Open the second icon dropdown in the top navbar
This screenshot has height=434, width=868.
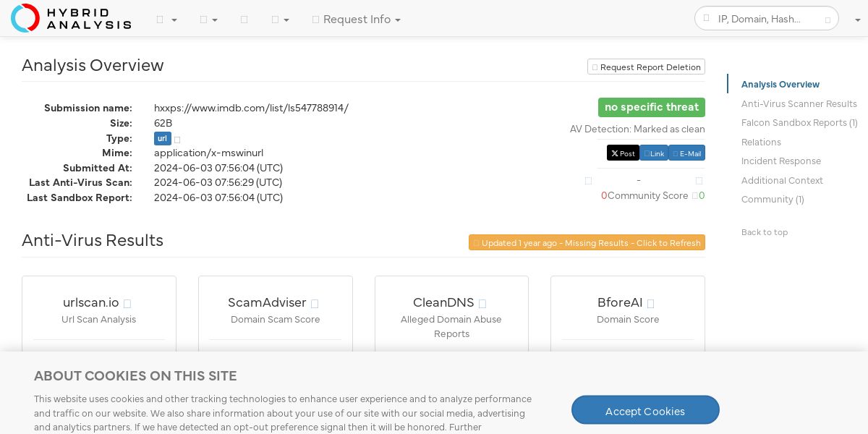click(209, 20)
